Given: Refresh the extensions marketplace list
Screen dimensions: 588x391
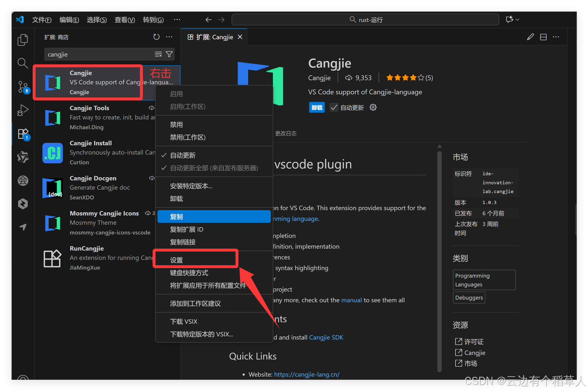Looking at the screenshot, I should click(x=156, y=37).
